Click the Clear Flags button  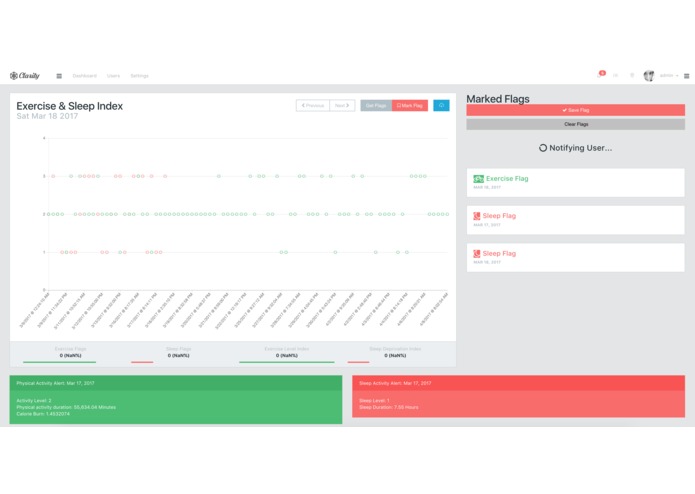point(575,124)
